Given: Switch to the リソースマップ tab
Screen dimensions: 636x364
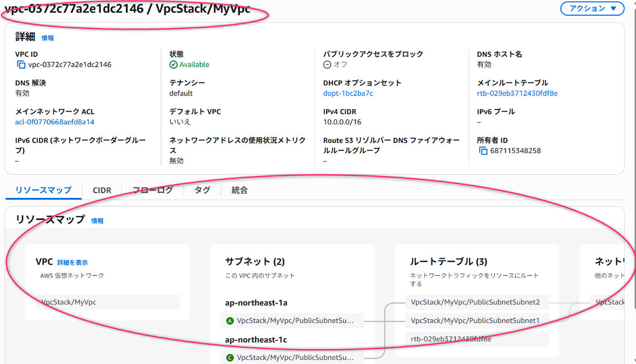Looking at the screenshot, I should [44, 190].
